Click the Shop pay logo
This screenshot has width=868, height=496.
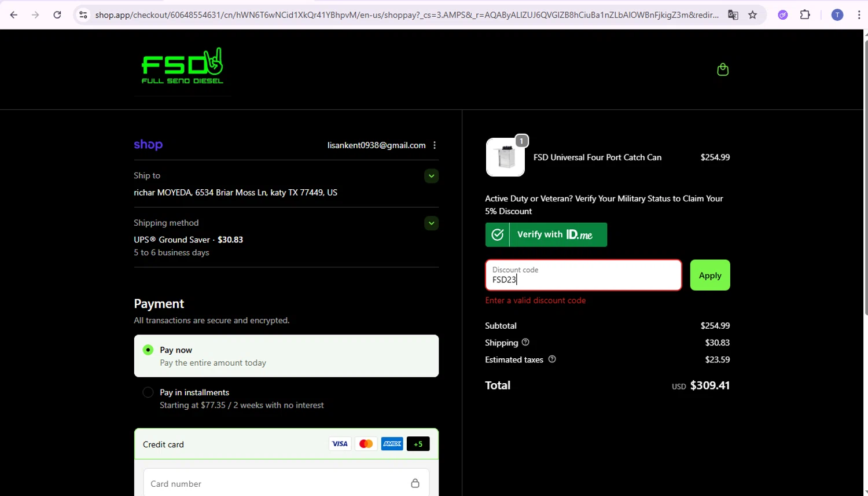pyautogui.click(x=148, y=145)
